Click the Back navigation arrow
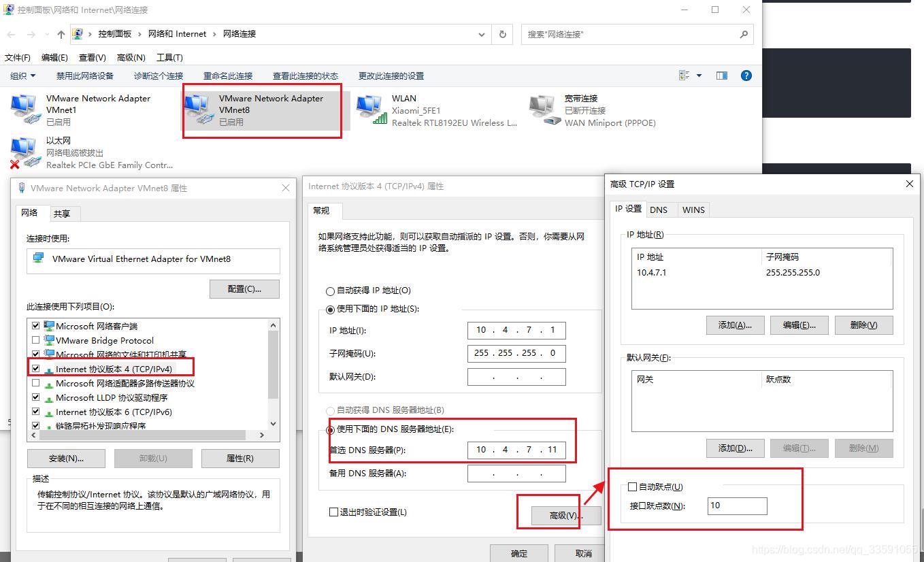Image resolution: width=924 pixels, height=562 pixels. tap(11, 34)
